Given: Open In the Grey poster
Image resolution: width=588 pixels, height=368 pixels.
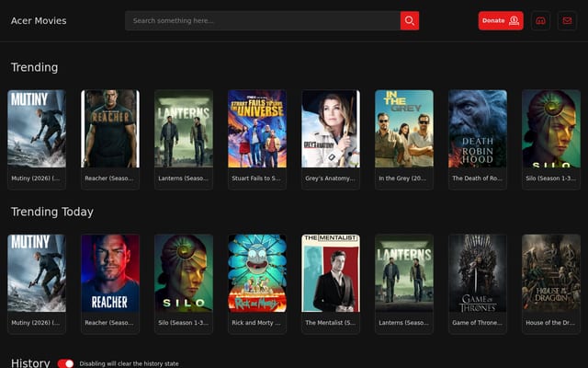Looking at the screenshot, I should pos(404,129).
